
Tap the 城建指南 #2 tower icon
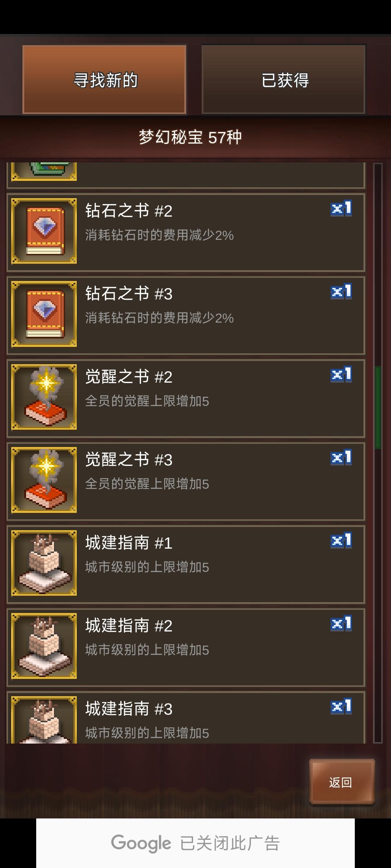tap(44, 646)
